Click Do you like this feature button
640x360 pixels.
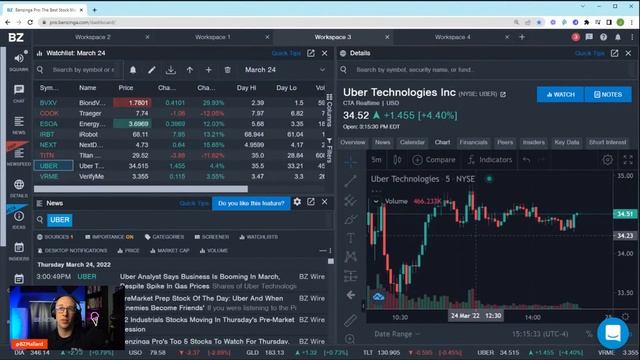pos(251,203)
